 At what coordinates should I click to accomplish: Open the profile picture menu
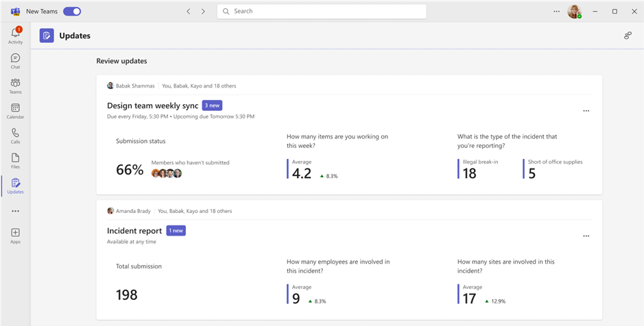coord(575,12)
